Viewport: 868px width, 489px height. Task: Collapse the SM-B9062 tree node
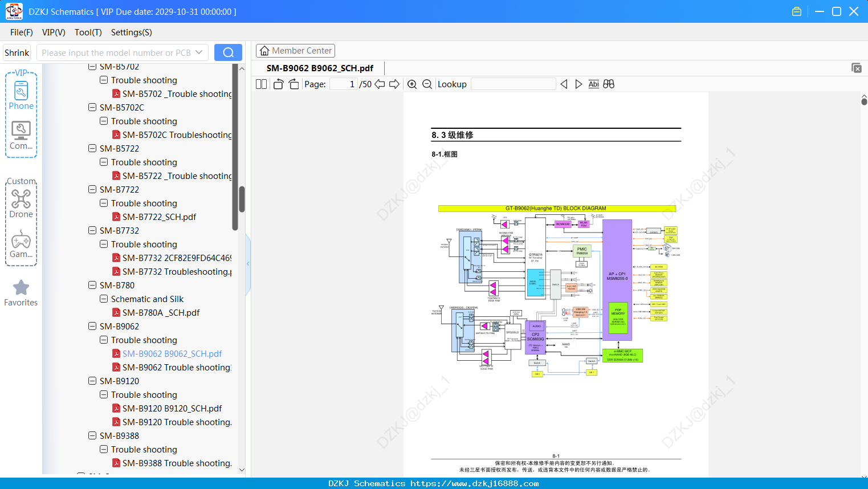tap(92, 326)
